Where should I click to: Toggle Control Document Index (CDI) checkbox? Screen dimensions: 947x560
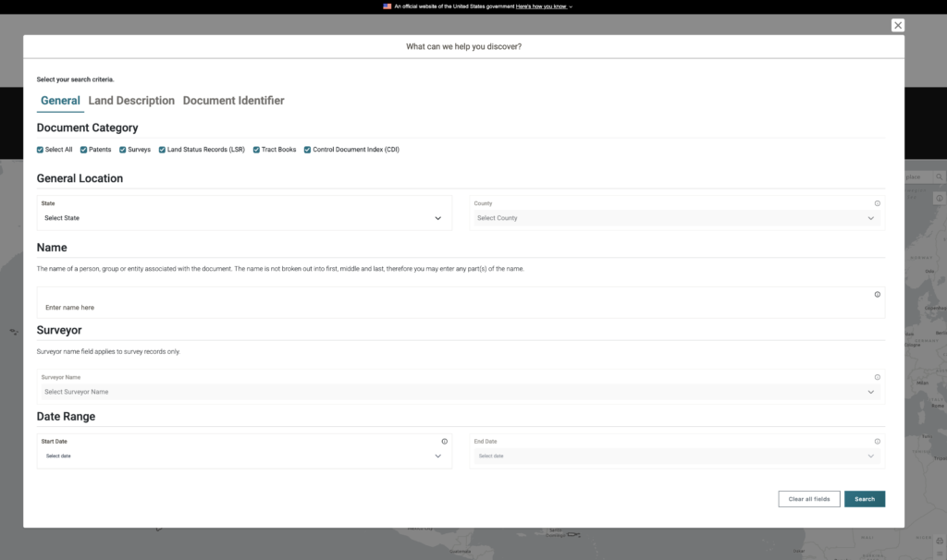[x=307, y=150]
